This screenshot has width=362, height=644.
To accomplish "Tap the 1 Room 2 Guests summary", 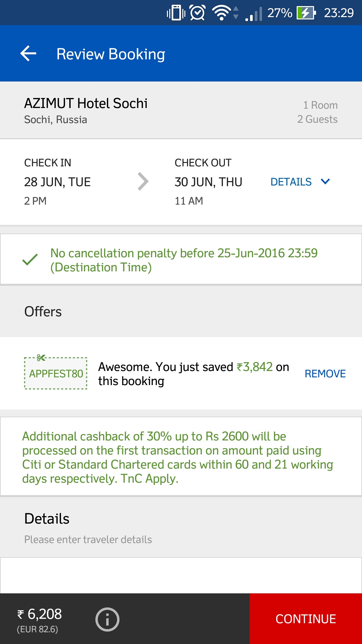I will coord(317,112).
